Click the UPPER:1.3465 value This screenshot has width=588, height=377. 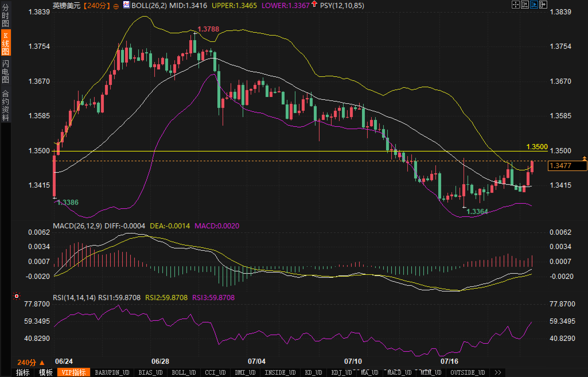point(234,5)
